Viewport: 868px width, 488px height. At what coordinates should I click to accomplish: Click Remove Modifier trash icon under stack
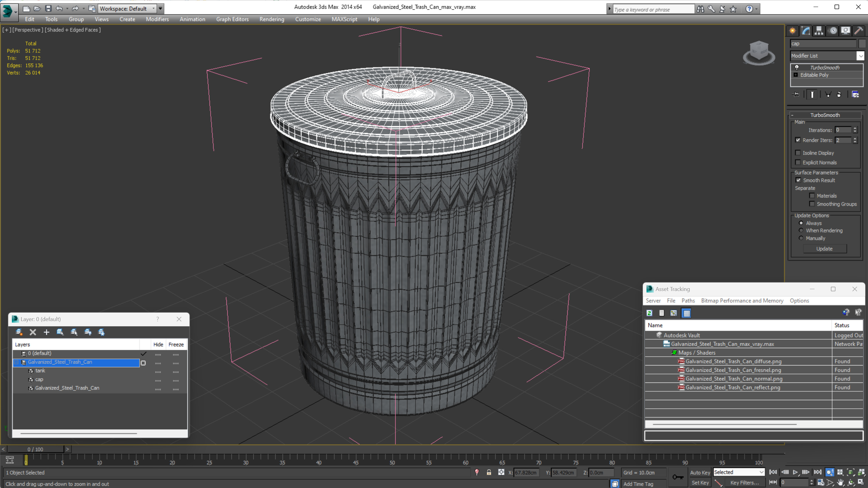pyautogui.click(x=839, y=94)
